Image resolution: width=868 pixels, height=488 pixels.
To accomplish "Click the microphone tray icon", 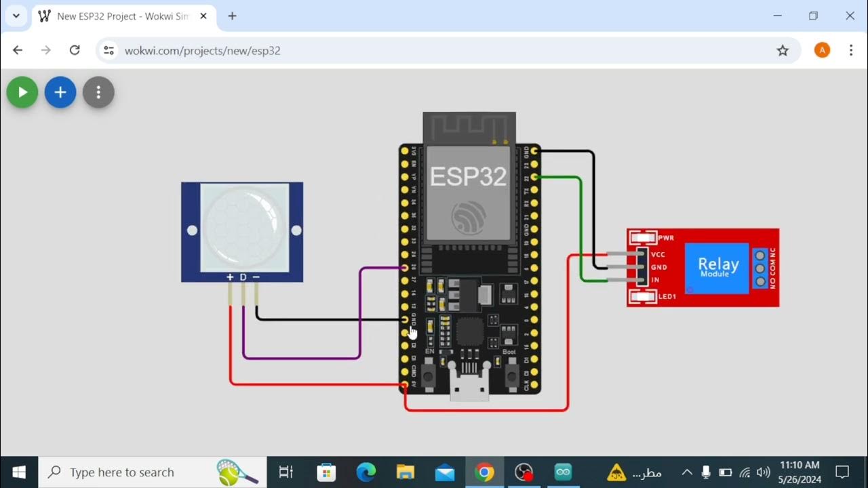I will (706, 472).
